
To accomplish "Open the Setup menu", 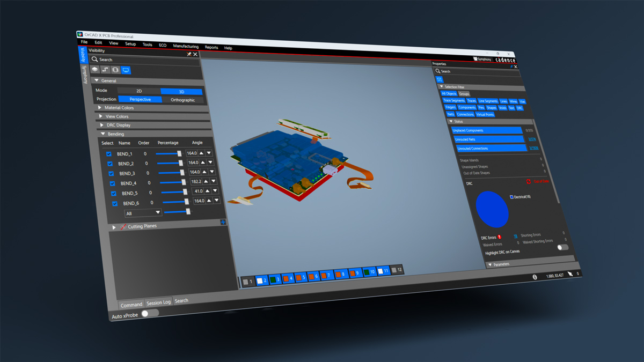I will tap(130, 43).
